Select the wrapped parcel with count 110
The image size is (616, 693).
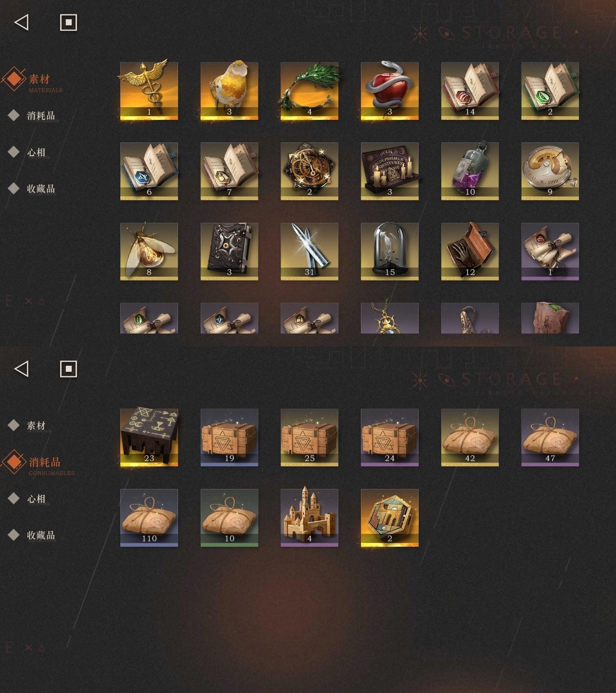coord(149,518)
